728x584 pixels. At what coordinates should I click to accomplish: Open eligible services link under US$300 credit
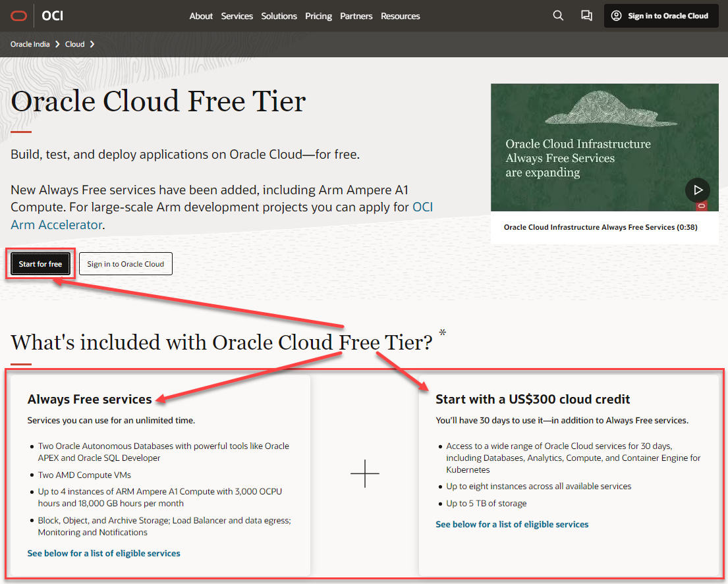pyautogui.click(x=512, y=525)
